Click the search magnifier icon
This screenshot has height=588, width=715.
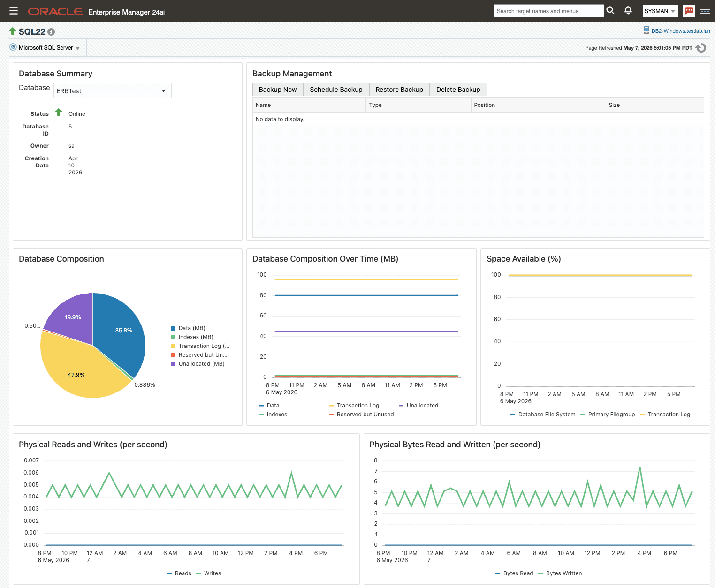click(x=610, y=10)
